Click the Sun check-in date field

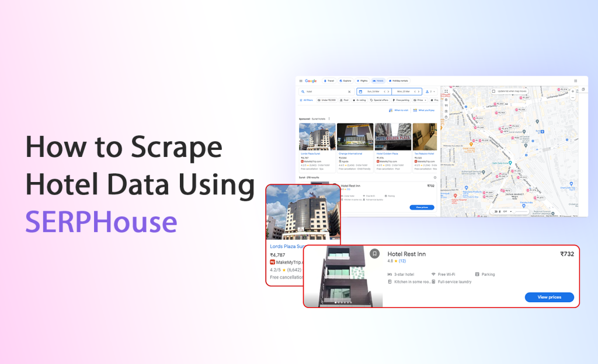tap(374, 92)
